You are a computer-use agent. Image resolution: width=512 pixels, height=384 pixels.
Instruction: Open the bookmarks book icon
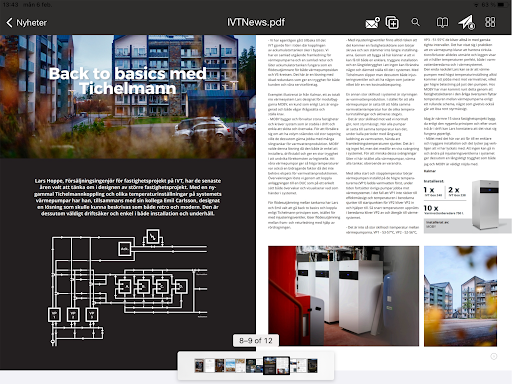pos(442,22)
